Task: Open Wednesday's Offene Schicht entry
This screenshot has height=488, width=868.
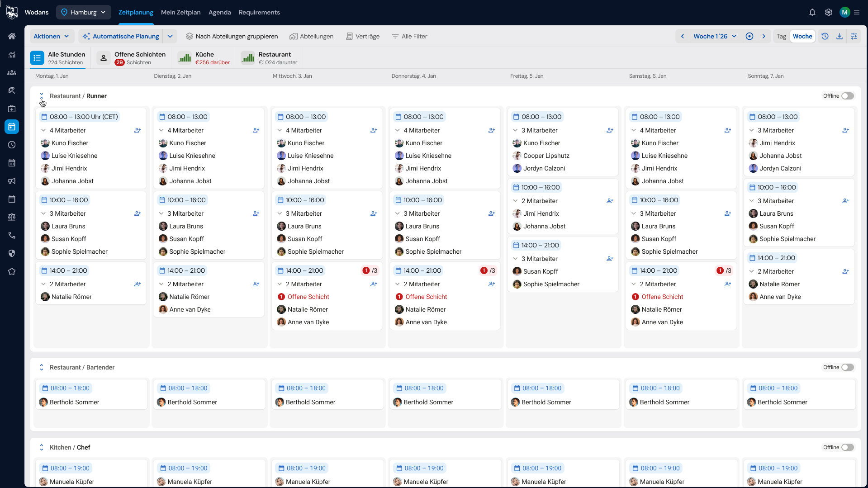Action: 304,297
